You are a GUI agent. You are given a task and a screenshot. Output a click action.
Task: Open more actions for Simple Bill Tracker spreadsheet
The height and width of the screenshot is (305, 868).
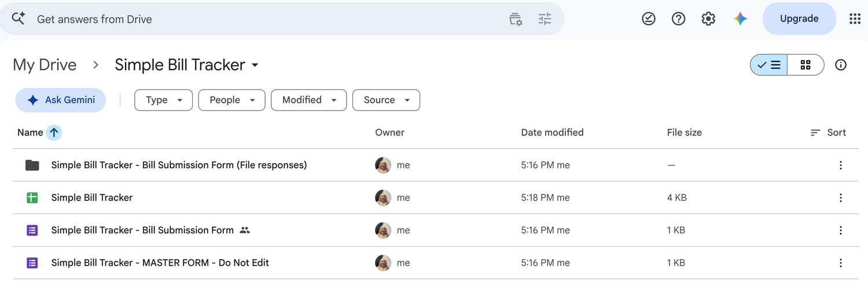click(x=840, y=198)
